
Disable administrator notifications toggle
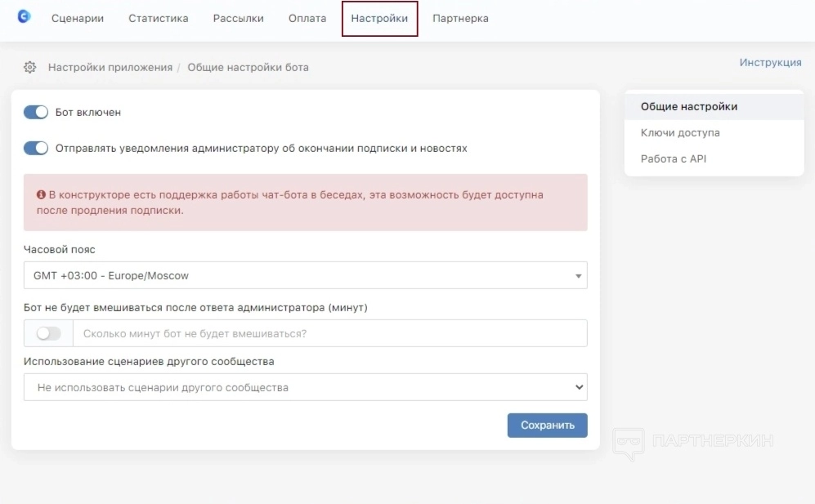coord(36,148)
